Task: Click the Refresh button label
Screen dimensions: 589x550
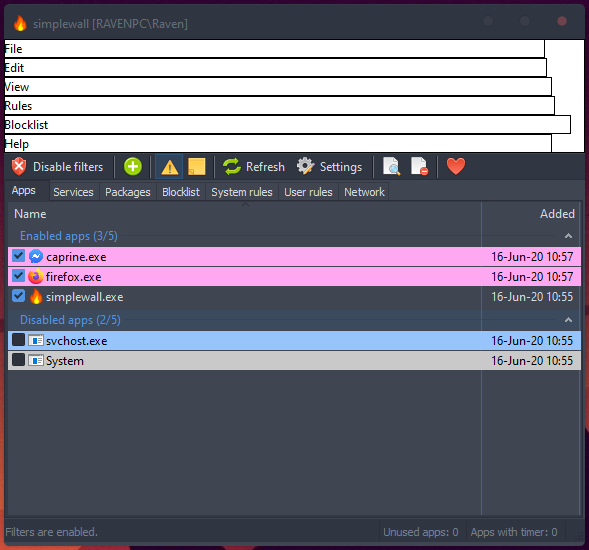Action: coord(265,167)
